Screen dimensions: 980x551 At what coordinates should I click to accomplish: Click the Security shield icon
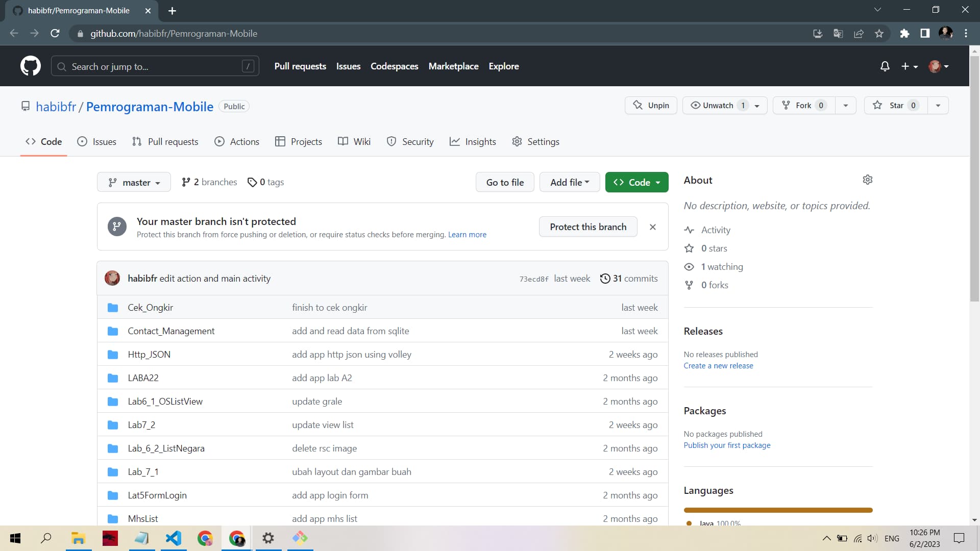[391, 142]
